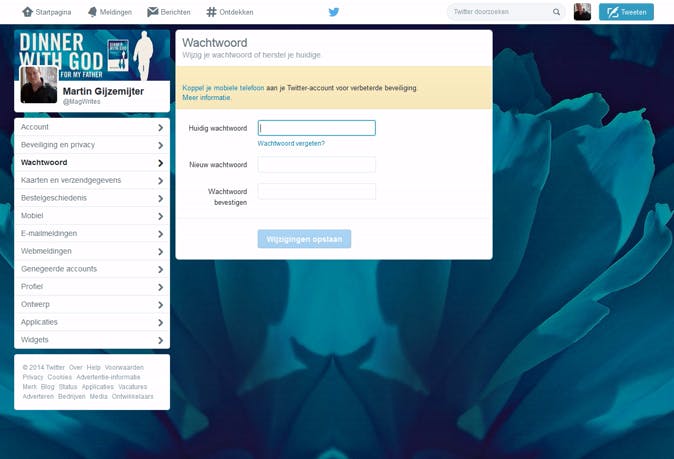Open the Adverteren footer link
Viewport: 674px width, 459px height.
click(x=38, y=396)
